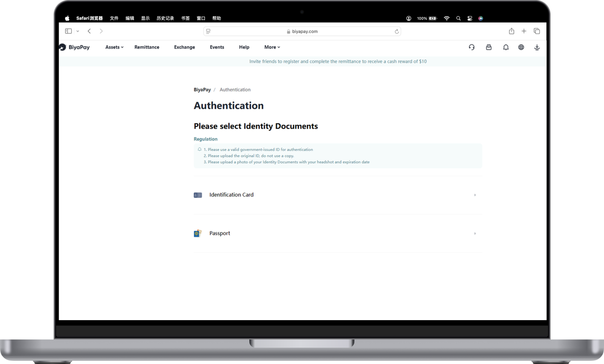The height and width of the screenshot is (364, 604).
Task: Select Identification Card option
Action: [338, 195]
